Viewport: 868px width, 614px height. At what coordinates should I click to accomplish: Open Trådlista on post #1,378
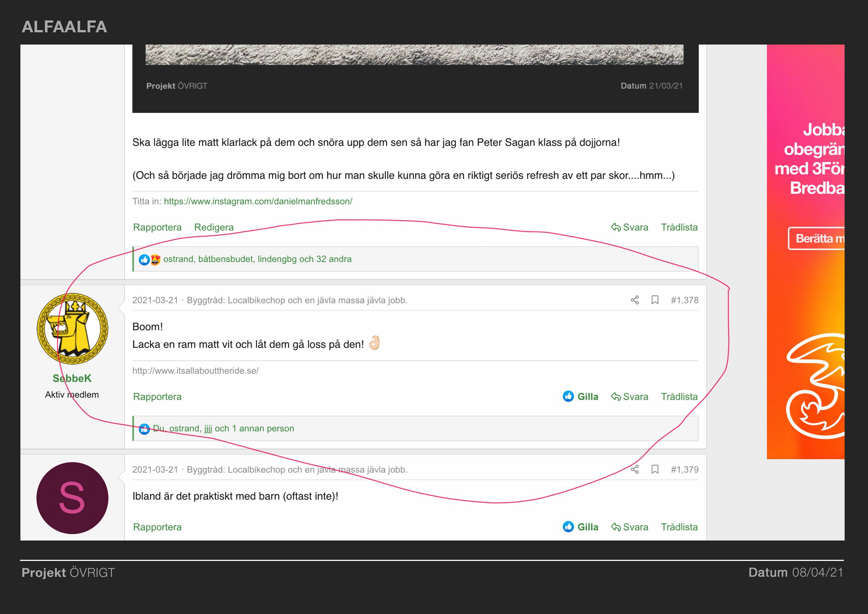[x=679, y=396]
